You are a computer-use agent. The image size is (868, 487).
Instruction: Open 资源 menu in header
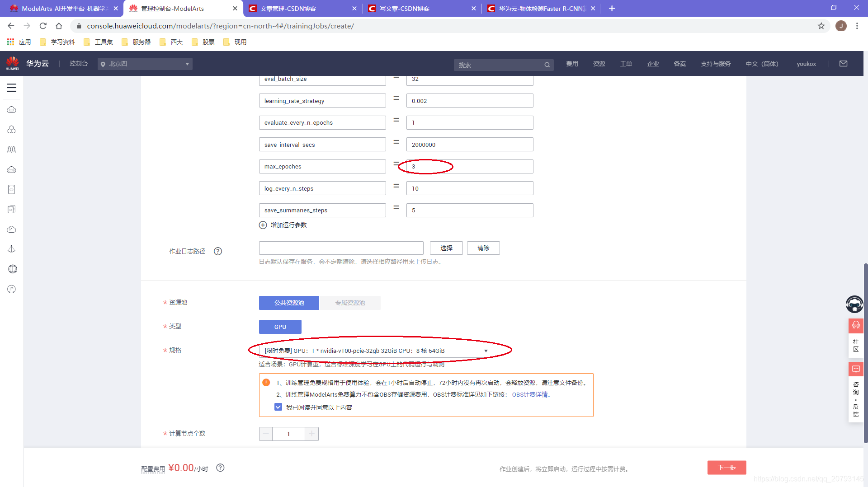599,64
